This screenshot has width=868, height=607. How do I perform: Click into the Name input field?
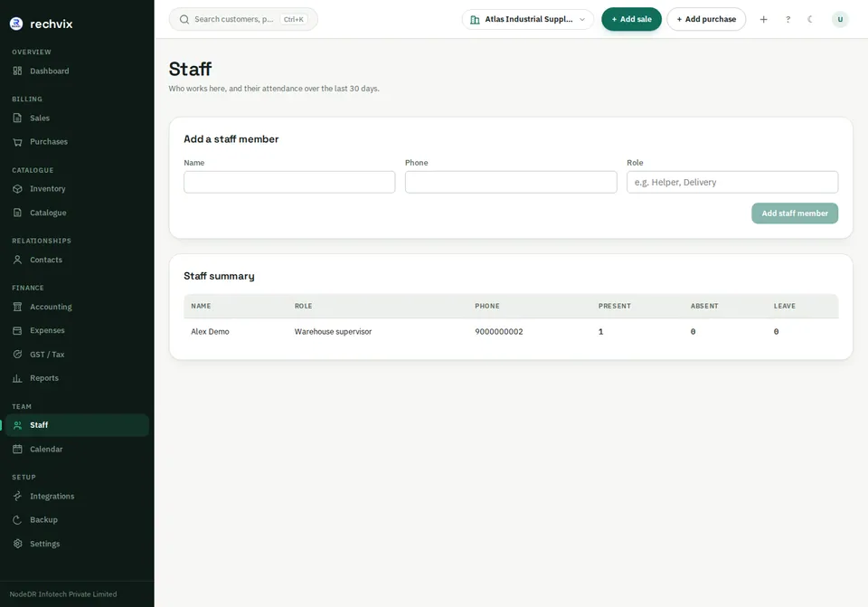(x=289, y=182)
